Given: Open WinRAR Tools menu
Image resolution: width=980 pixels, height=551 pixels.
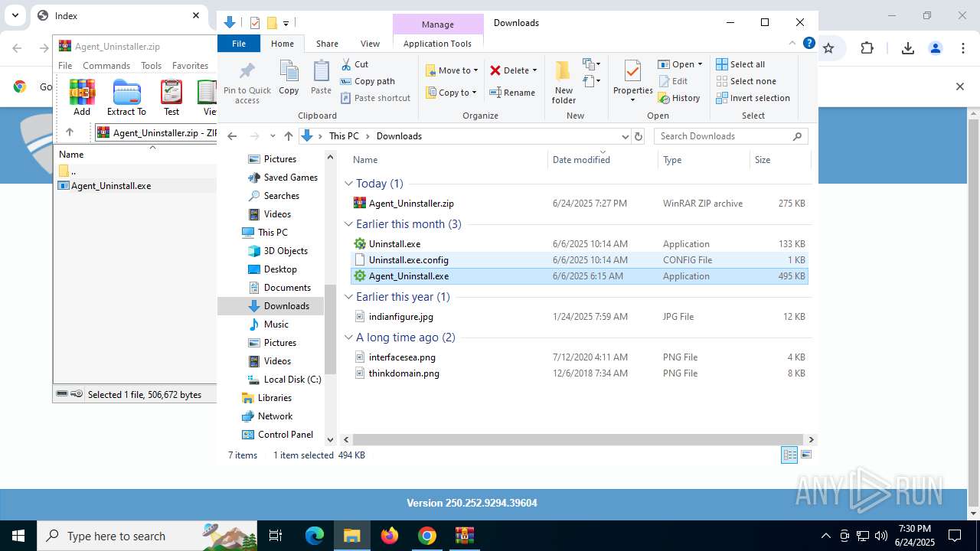Looking at the screenshot, I should (x=152, y=66).
